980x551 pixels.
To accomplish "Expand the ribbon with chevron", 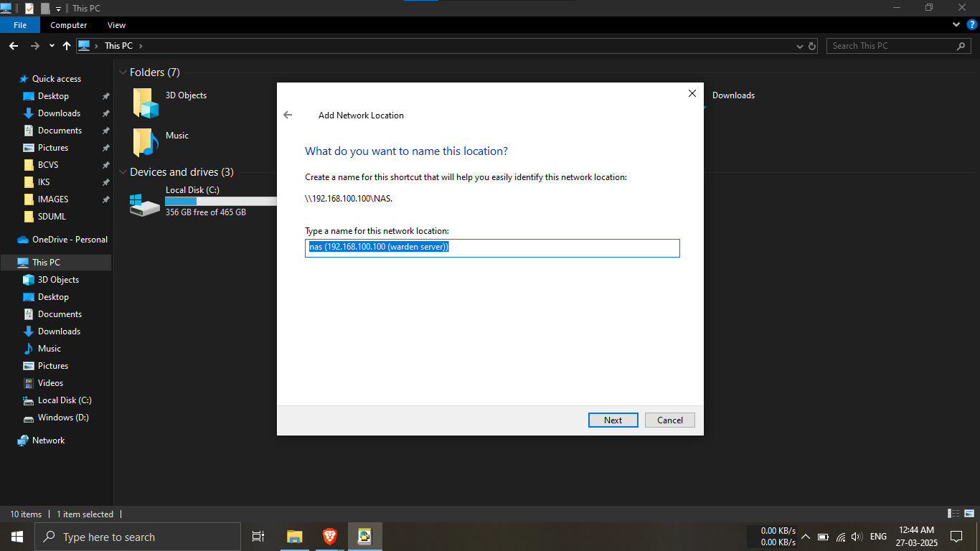I will (956, 24).
